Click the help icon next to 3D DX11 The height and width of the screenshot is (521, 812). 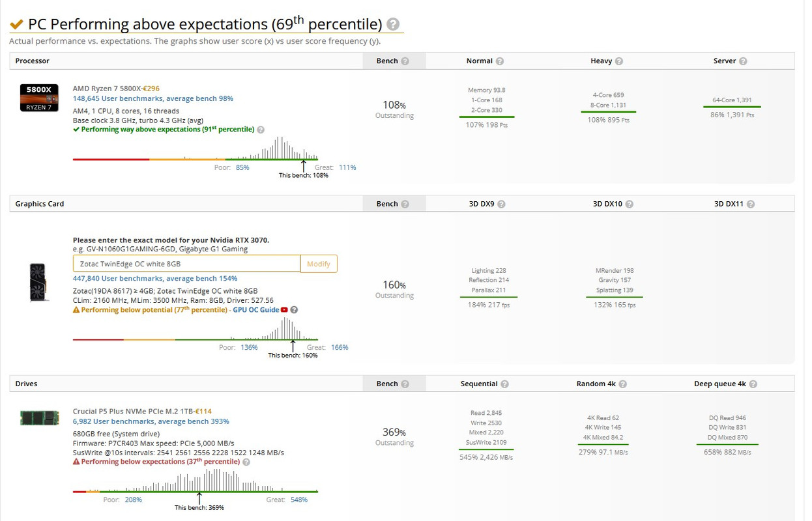pyautogui.click(x=751, y=204)
